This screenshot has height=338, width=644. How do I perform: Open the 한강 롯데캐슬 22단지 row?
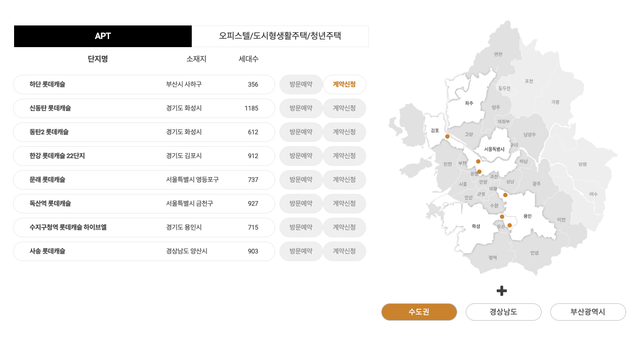pos(144,155)
